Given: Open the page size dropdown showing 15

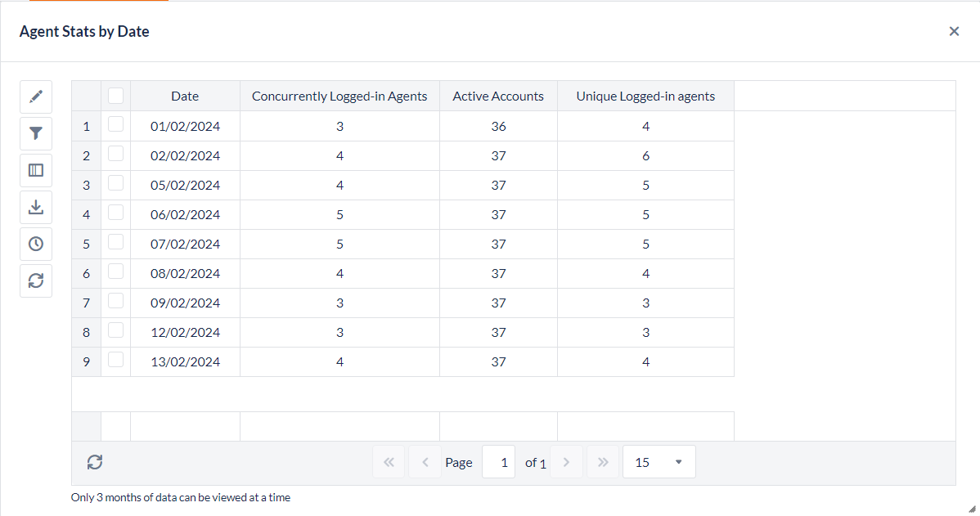Looking at the screenshot, I should (x=659, y=461).
